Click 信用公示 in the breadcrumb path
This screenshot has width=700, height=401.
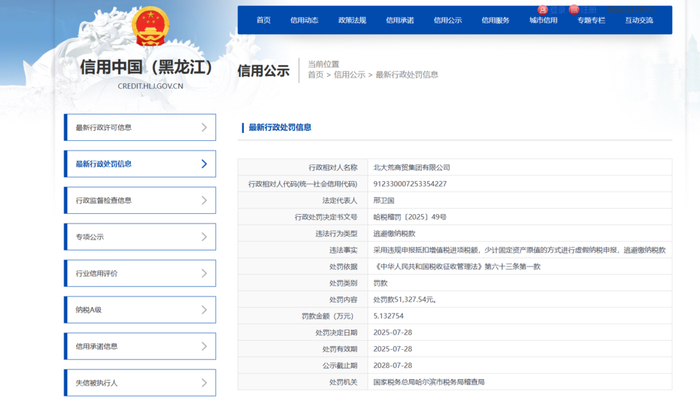pyautogui.click(x=350, y=75)
